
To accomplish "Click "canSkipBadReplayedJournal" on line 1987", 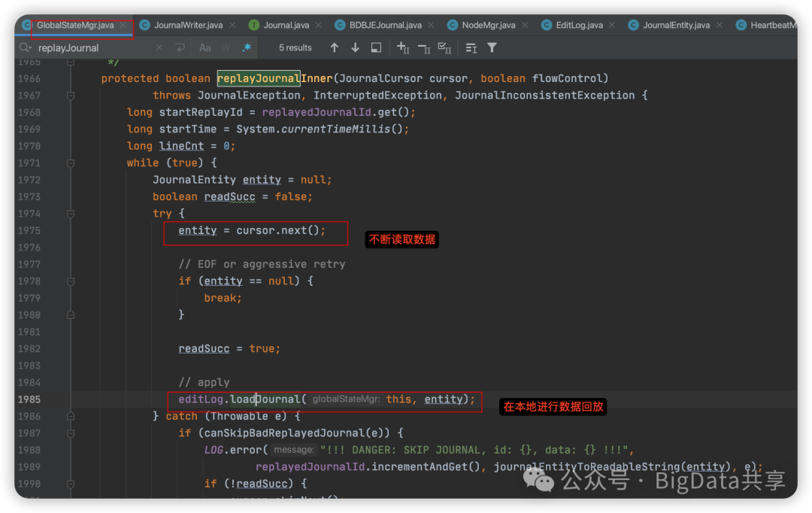I will pos(285,433).
